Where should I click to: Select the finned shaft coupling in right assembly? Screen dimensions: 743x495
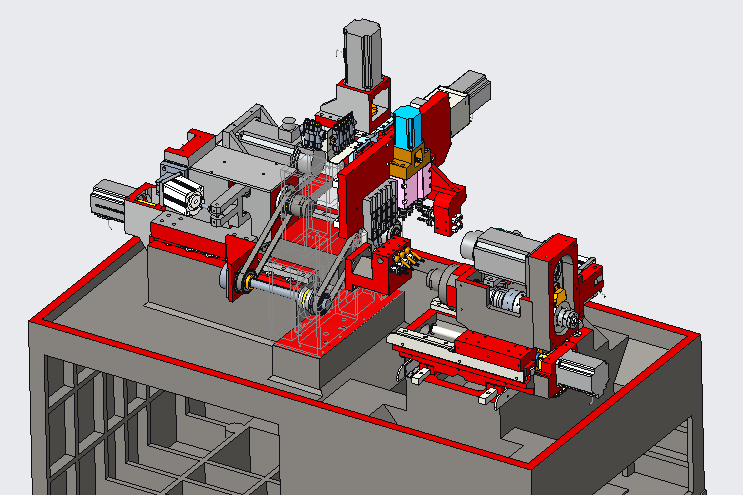506,299
